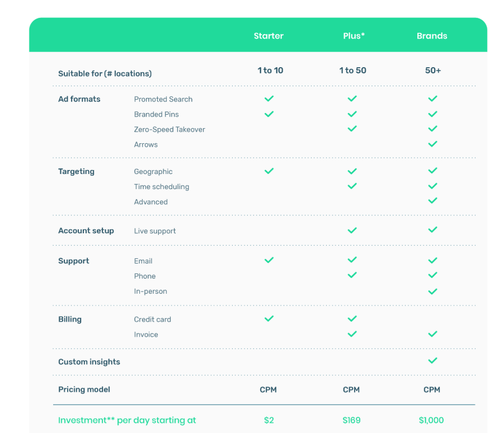Select the Starter plan column header

pos(269,36)
